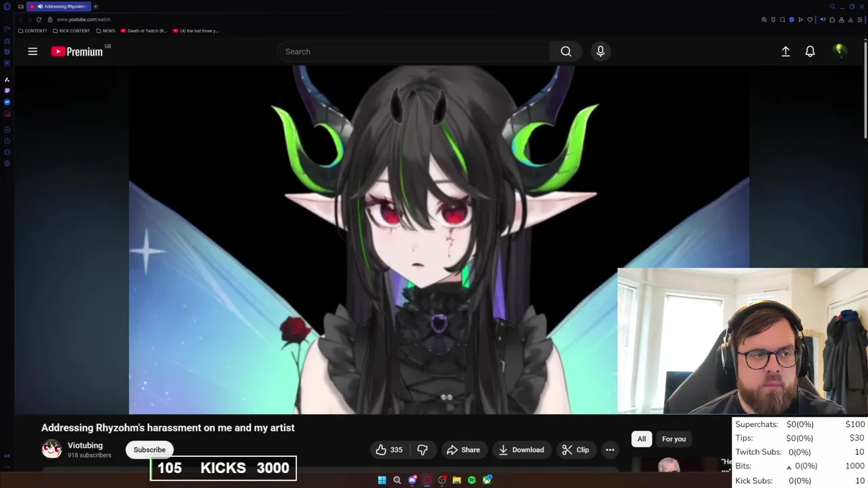Open the NEWS bookmarks folder
Viewport: 868px width, 488px height.
pos(105,30)
